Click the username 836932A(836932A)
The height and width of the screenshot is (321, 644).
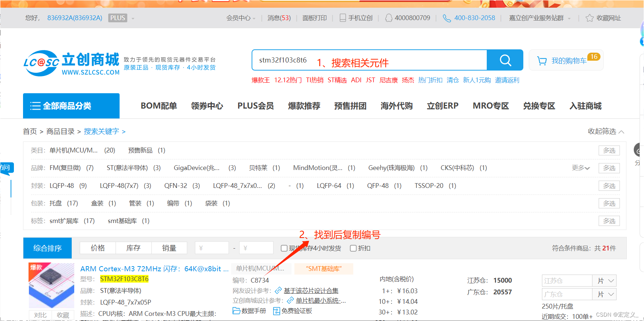pyautogui.click(x=75, y=18)
